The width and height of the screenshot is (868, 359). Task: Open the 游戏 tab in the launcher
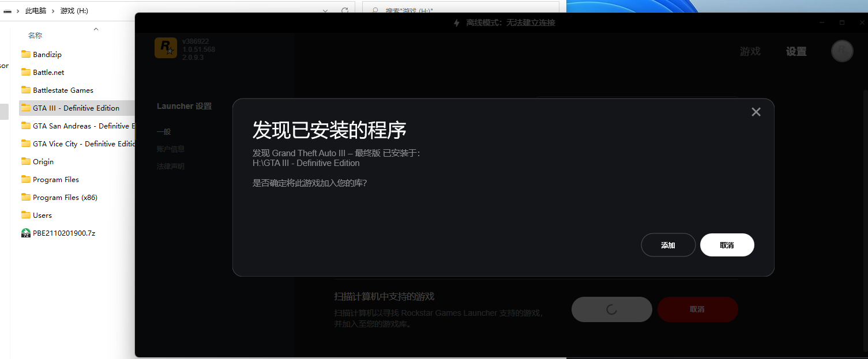coord(750,51)
